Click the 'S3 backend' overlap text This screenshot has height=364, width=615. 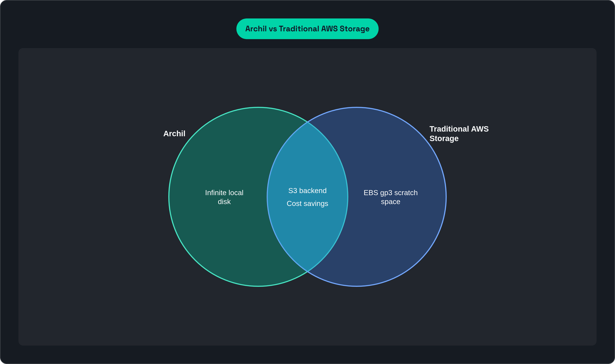click(307, 191)
